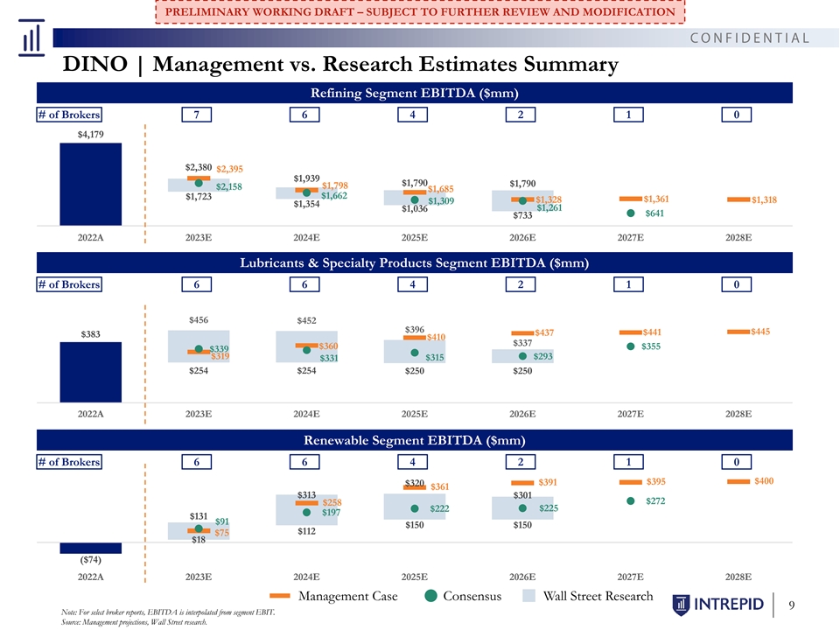
Task: Click the "$437" management case value
Action: [544, 332]
